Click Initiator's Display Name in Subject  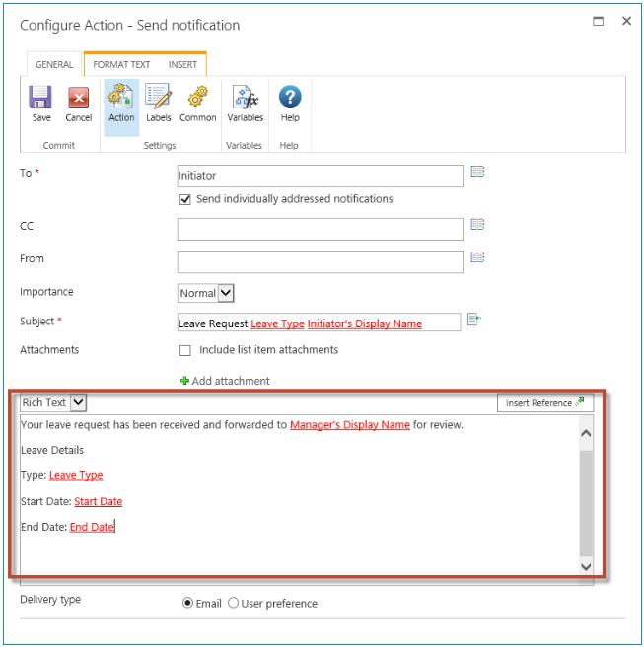[365, 323]
